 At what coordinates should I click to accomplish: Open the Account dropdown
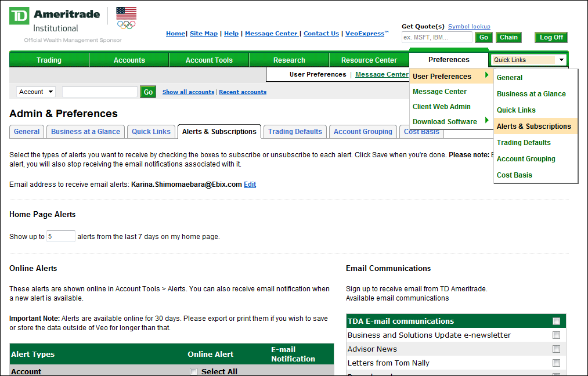(x=35, y=91)
